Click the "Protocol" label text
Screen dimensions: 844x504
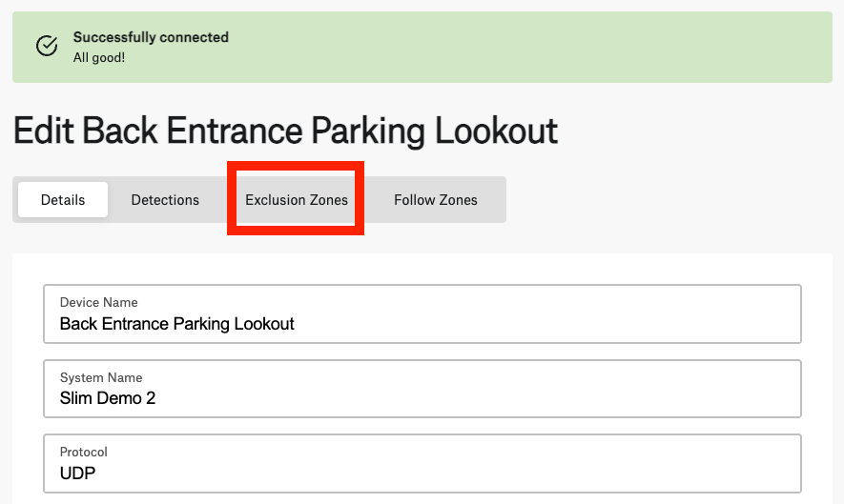click(83, 452)
